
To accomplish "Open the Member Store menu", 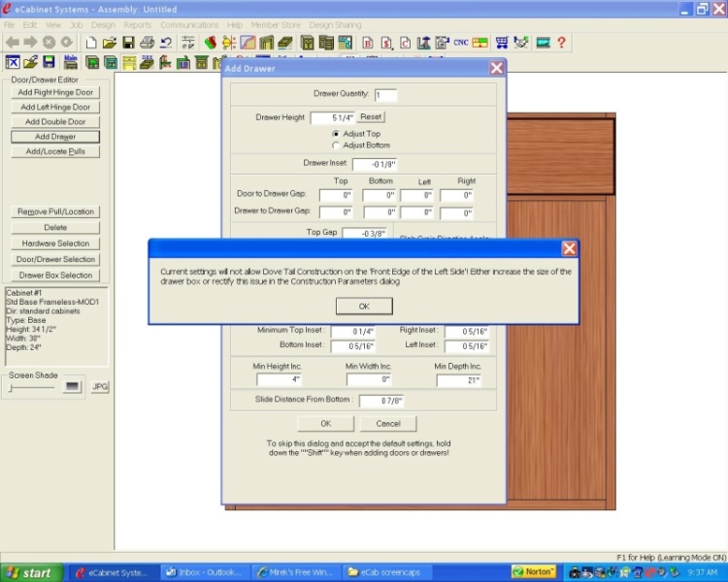I will pyautogui.click(x=274, y=24).
